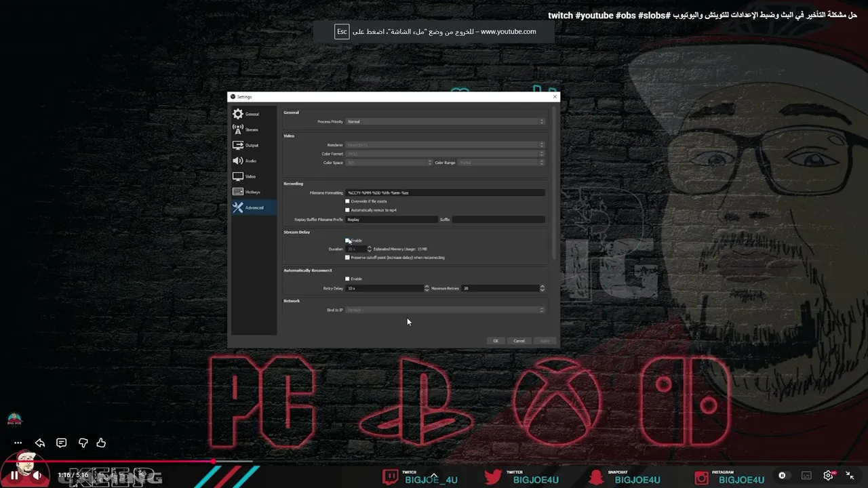
Task: Adjust Maximum Retries stepper arrows
Action: click(x=542, y=288)
